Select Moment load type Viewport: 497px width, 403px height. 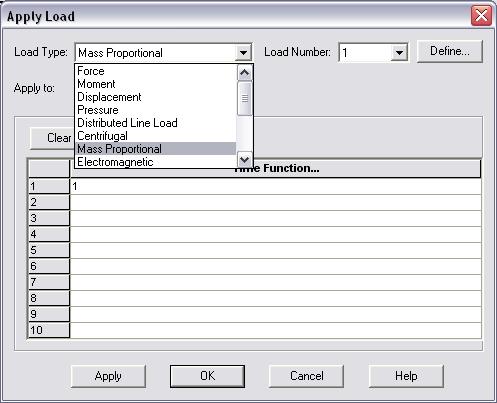156,84
